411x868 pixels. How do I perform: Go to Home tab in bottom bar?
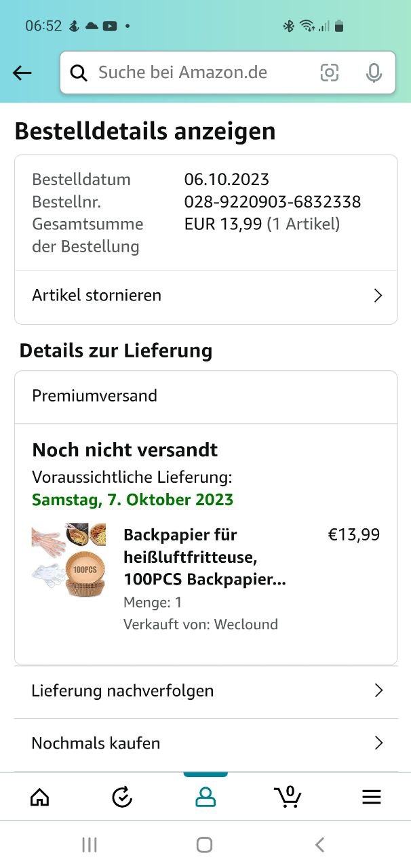pos(40,797)
